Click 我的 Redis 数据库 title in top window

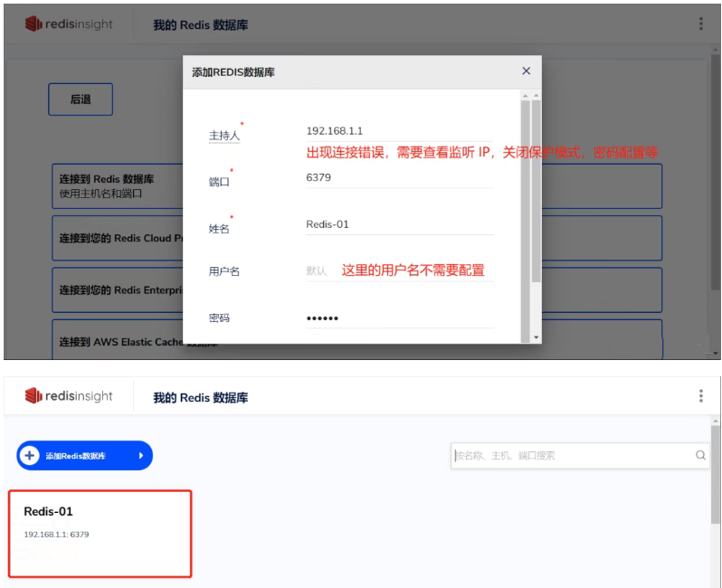[201, 24]
